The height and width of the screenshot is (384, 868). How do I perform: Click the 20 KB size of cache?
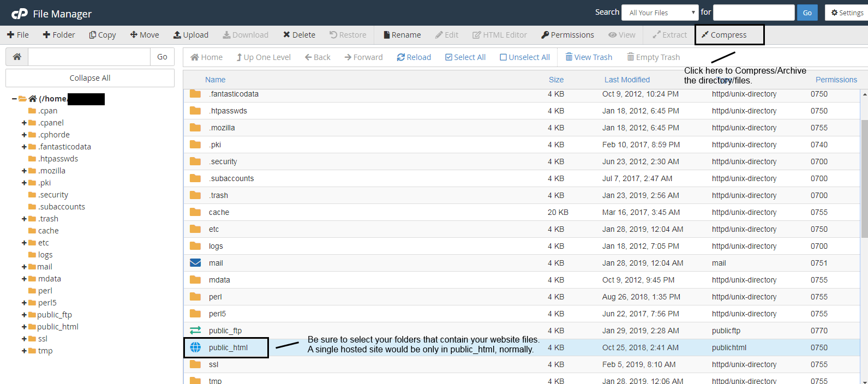point(558,212)
